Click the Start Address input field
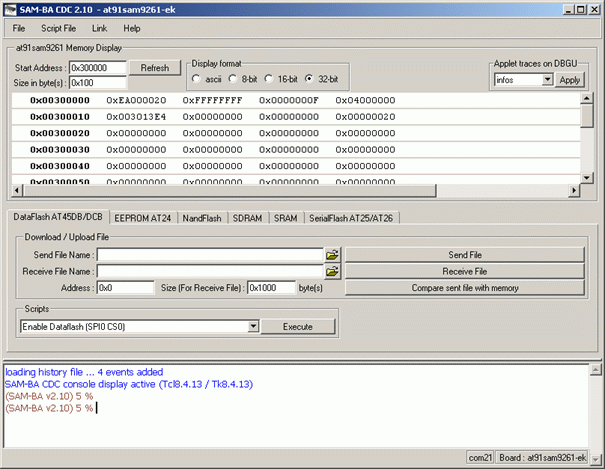This screenshot has width=605, height=469. pyautogui.click(x=98, y=67)
